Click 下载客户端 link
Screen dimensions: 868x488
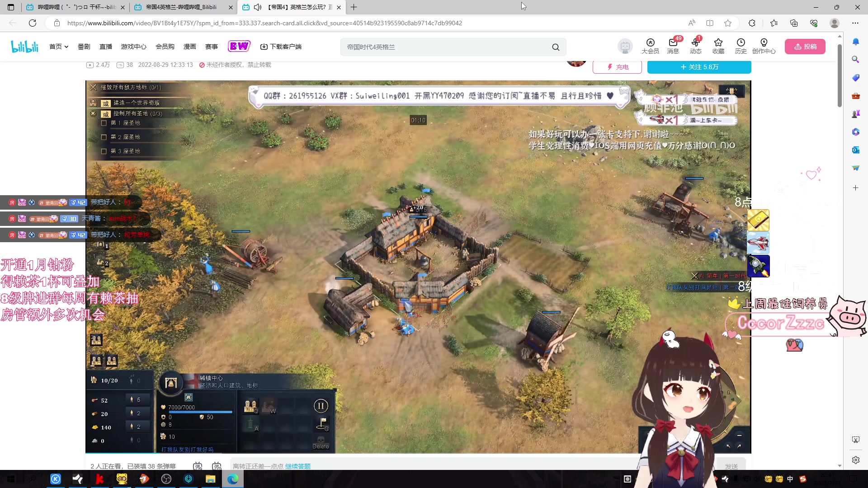tap(281, 47)
